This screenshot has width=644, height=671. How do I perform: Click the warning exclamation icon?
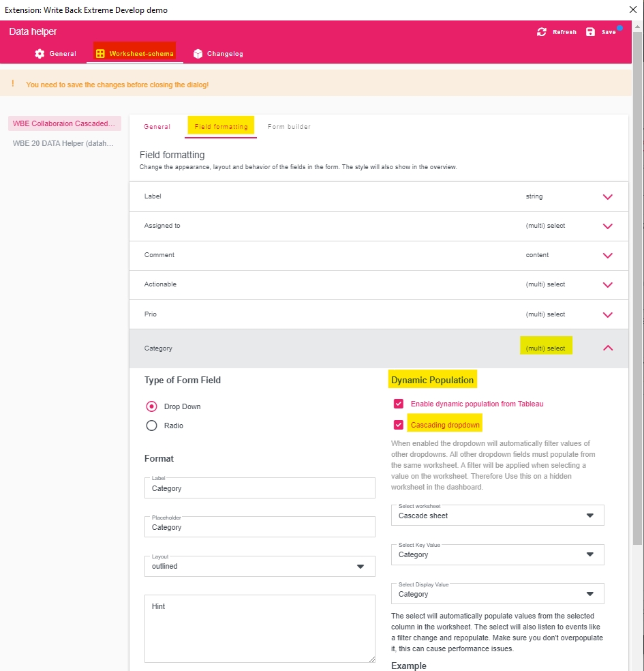click(x=12, y=84)
